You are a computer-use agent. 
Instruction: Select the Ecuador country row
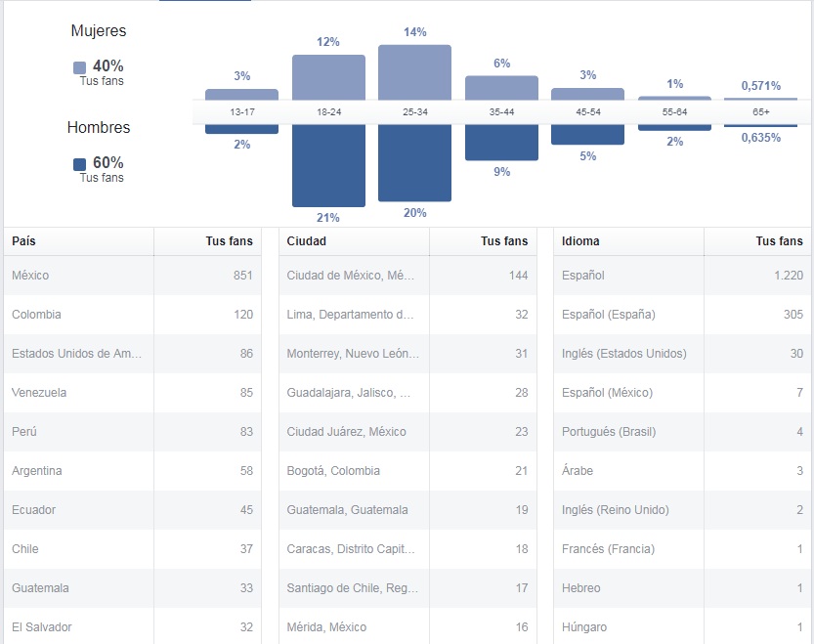[x=132, y=510]
